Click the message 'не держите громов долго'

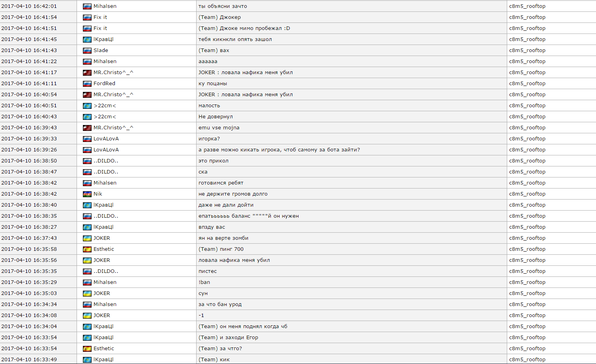[x=233, y=194]
